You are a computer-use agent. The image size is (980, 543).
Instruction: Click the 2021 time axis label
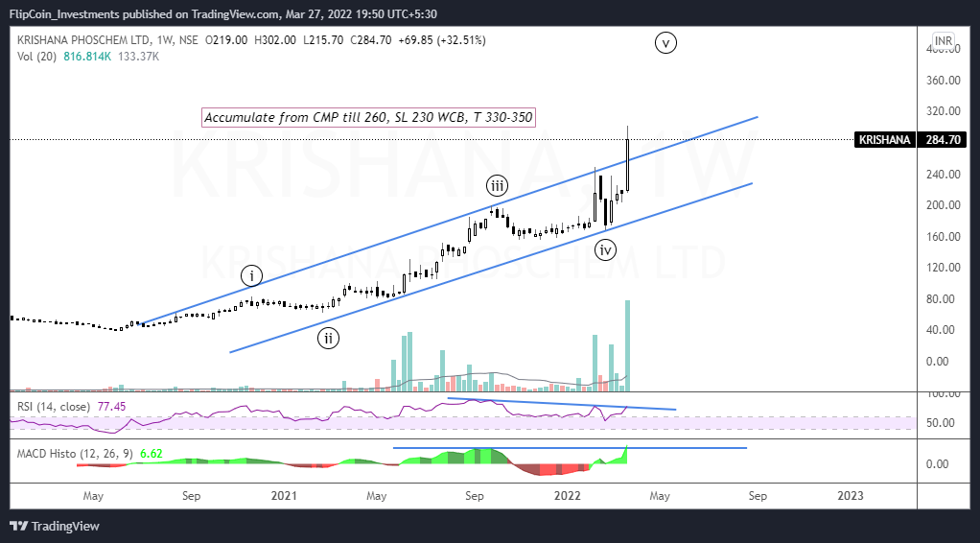click(x=284, y=496)
